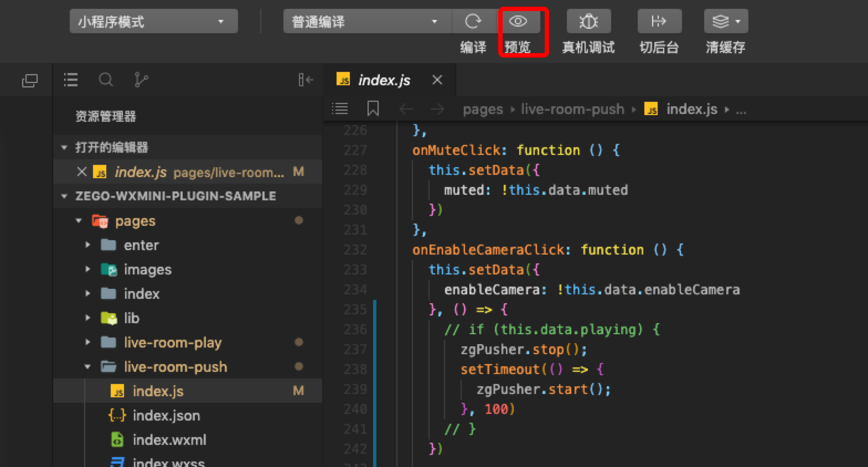This screenshot has height=467, width=868.
Task: Click the 预览 label
Action: click(x=518, y=48)
